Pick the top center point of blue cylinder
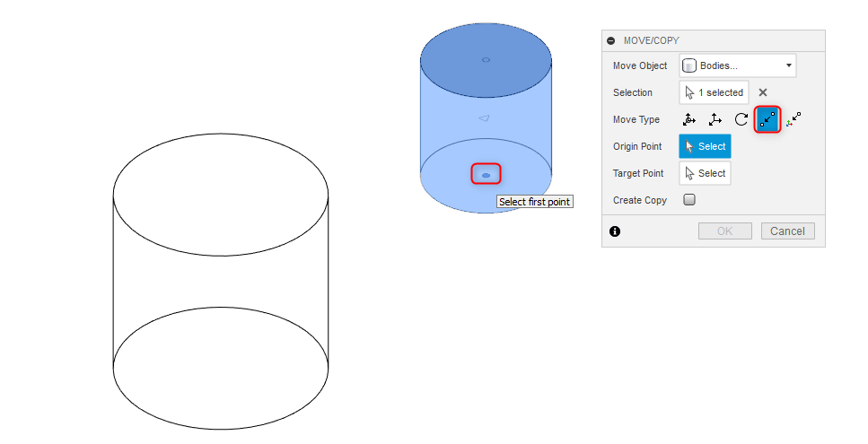The width and height of the screenshot is (868, 444). (x=486, y=60)
